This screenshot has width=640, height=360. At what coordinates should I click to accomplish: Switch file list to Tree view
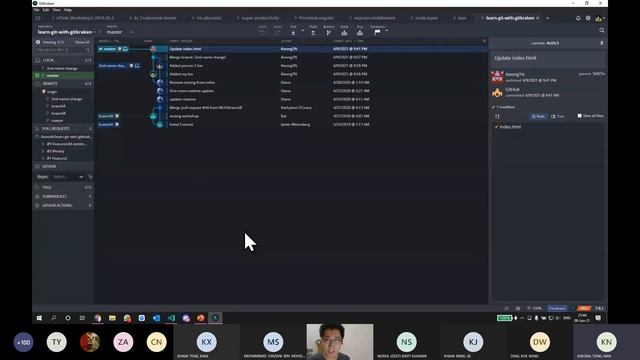pos(558,116)
